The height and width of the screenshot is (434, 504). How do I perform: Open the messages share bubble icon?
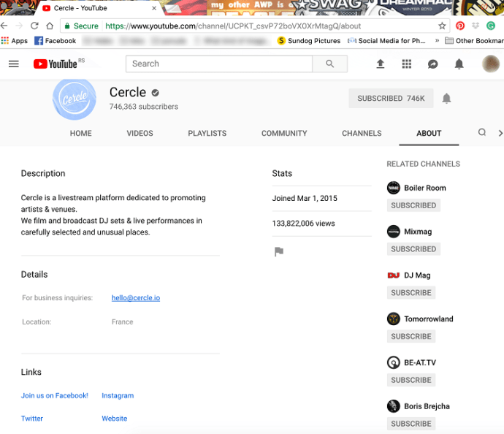coord(432,64)
